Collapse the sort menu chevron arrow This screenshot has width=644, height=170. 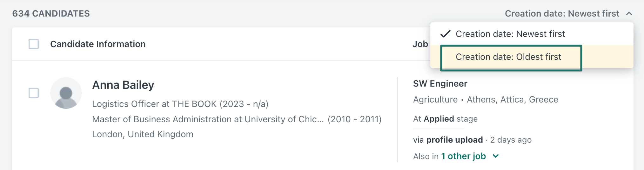629,13
